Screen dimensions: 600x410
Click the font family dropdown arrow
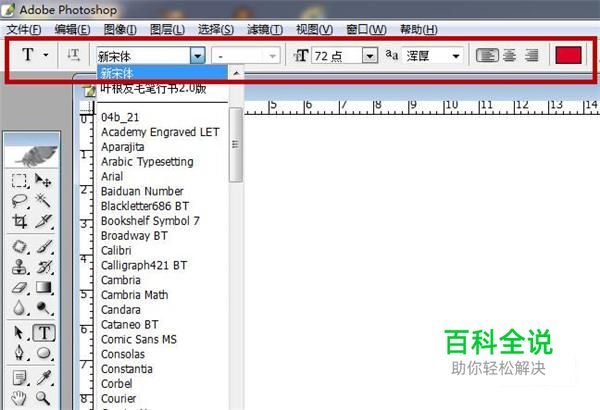(x=197, y=56)
